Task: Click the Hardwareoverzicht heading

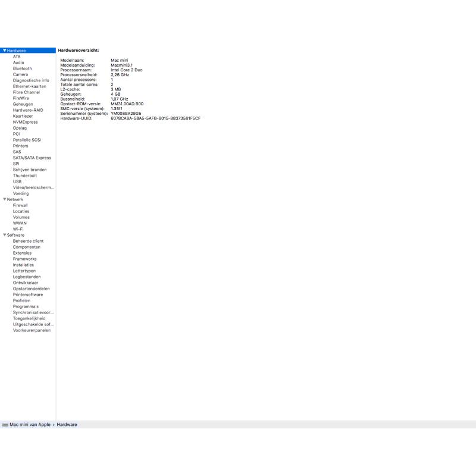Action: coord(79,51)
